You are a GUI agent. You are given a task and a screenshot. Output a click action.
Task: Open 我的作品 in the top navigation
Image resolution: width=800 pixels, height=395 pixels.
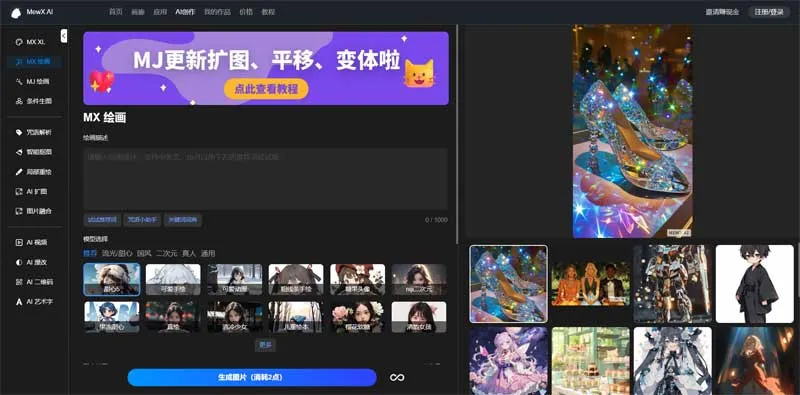pyautogui.click(x=217, y=12)
